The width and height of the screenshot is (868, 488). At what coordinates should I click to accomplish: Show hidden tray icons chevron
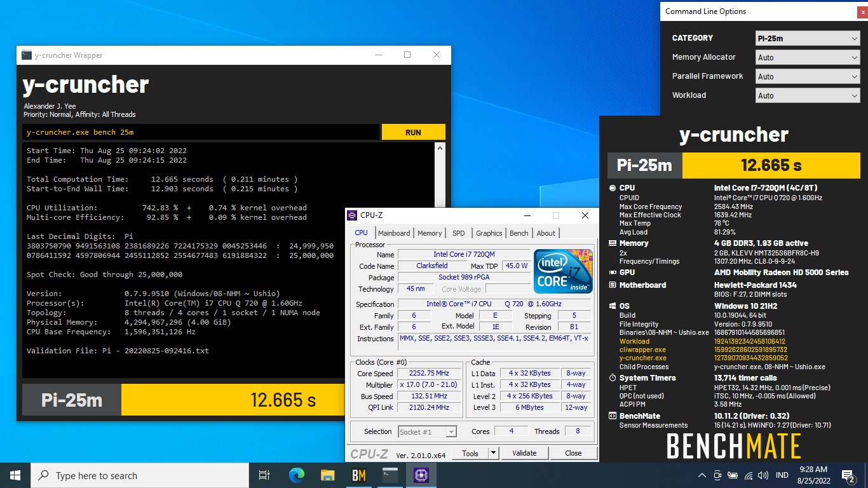click(x=702, y=475)
